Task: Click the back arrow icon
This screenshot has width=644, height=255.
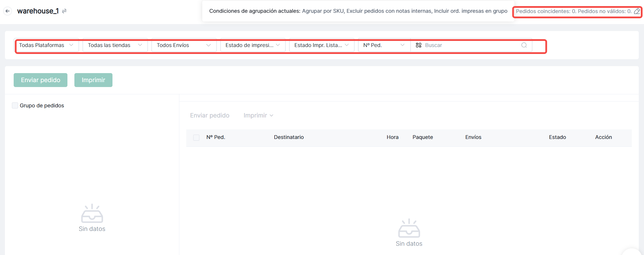Action: pos(8,11)
